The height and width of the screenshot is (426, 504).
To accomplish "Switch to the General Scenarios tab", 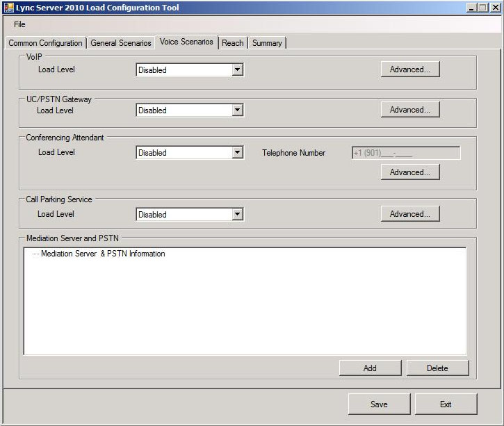I will click(121, 43).
